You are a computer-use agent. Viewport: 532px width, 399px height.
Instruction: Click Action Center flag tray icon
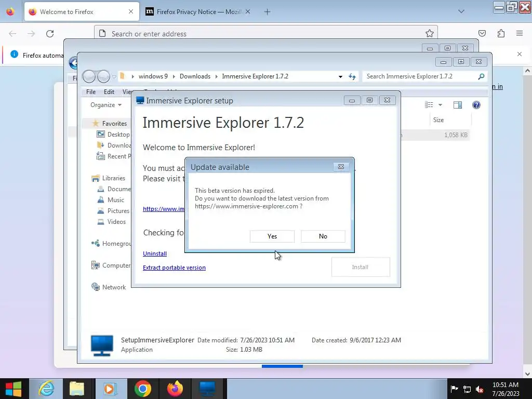pyautogui.click(x=454, y=389)
